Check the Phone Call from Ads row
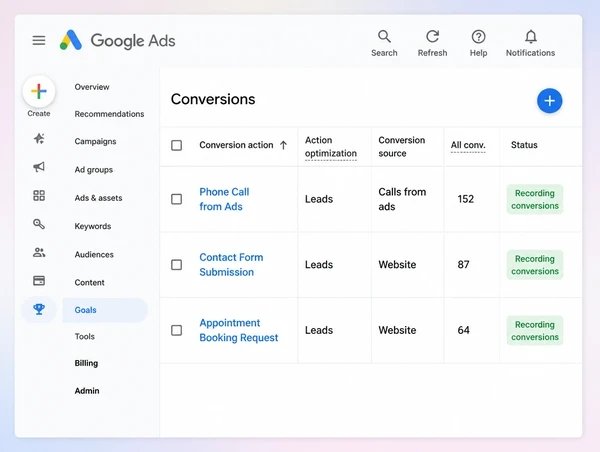The height and width of the screenshot is (452, 600). (176, 199)
